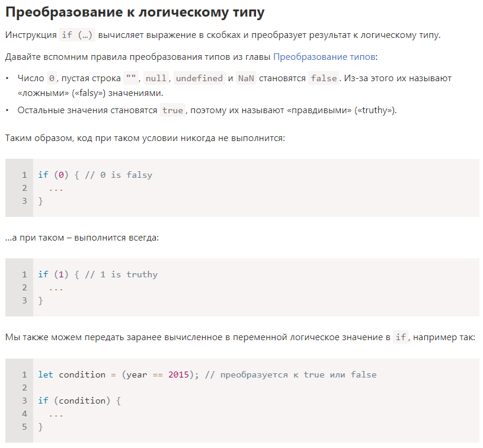Click the inline code «true» in the second bullet
Viewport: 483px width, 448px height.
172,110
